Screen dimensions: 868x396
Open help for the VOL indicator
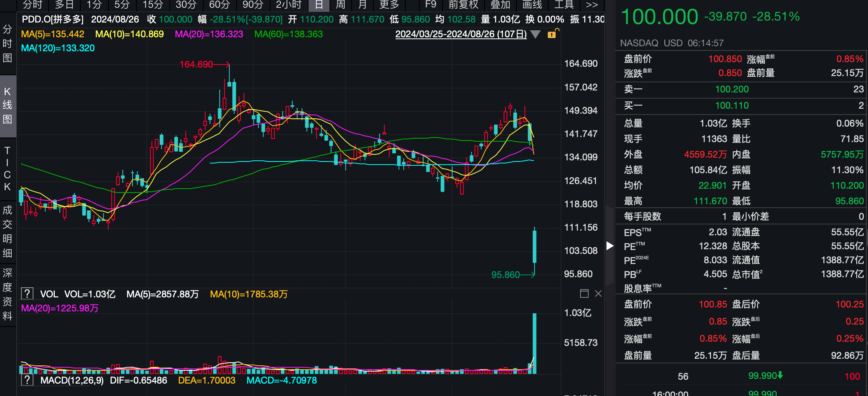(x=27, y=294)
